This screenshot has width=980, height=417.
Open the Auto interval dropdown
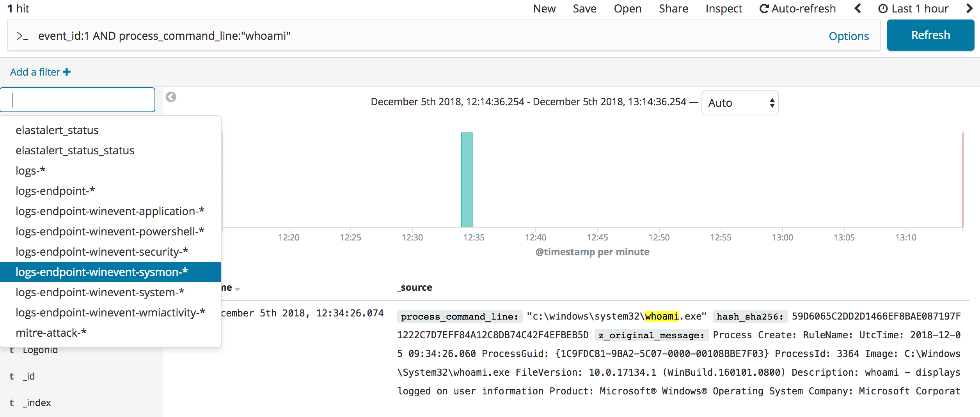click(x=739, y=102)
